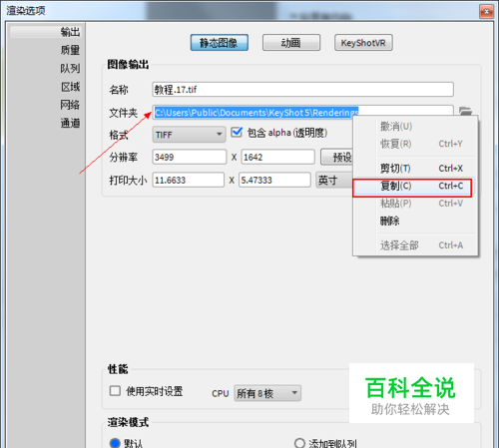The width and height of the screenshot is (499, 448).
Task: Open the folder browse icon
Action: (465, 111)
